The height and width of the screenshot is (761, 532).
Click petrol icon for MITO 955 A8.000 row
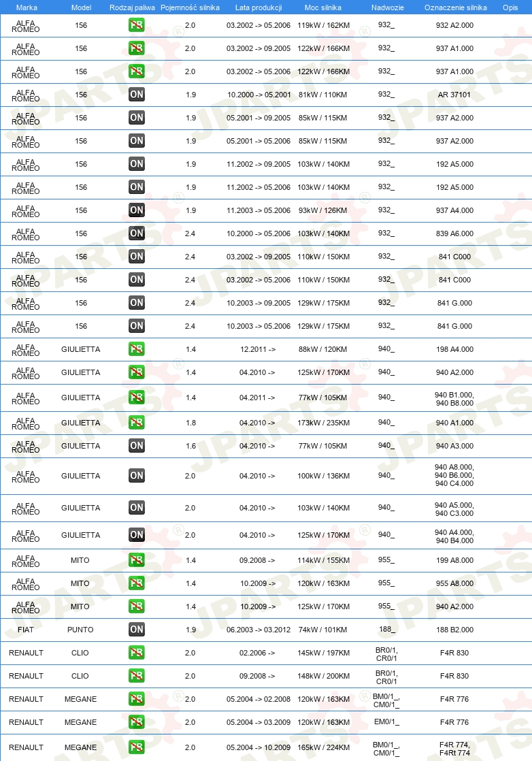point(137,583)
